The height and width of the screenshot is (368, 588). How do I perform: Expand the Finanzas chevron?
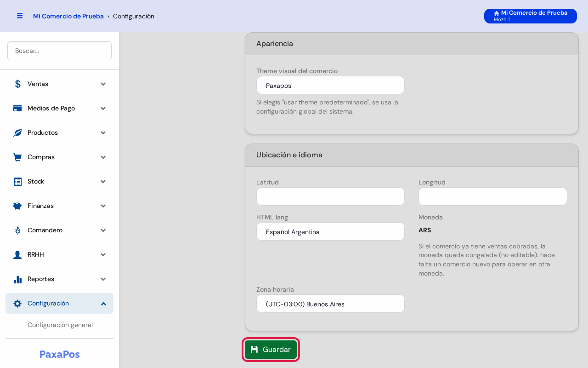point(103,206)
